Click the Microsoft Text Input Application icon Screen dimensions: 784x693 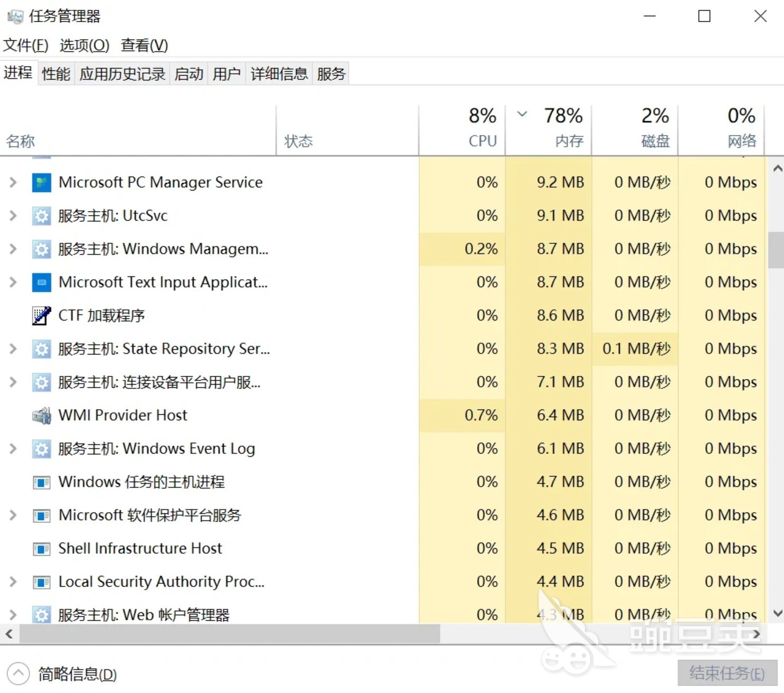click(41, 283)
